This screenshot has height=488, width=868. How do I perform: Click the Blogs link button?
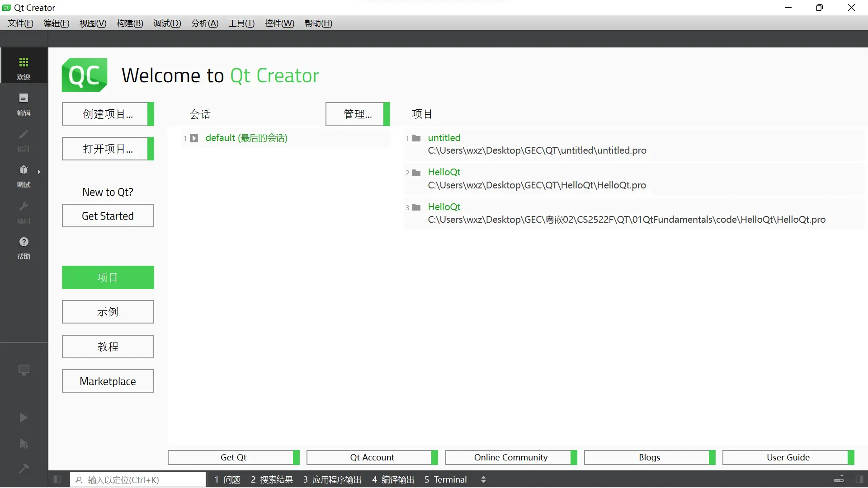click(x=650, y=457)
